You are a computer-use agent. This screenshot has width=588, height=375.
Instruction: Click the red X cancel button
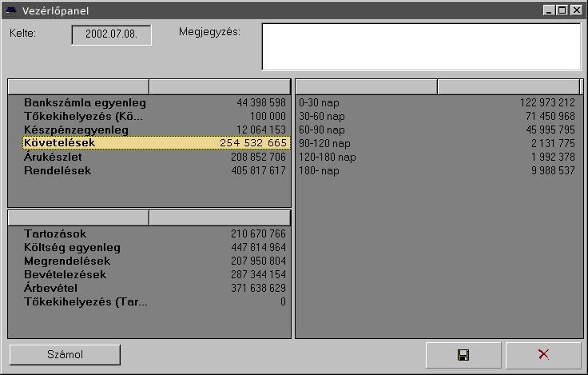coord(543,355)
